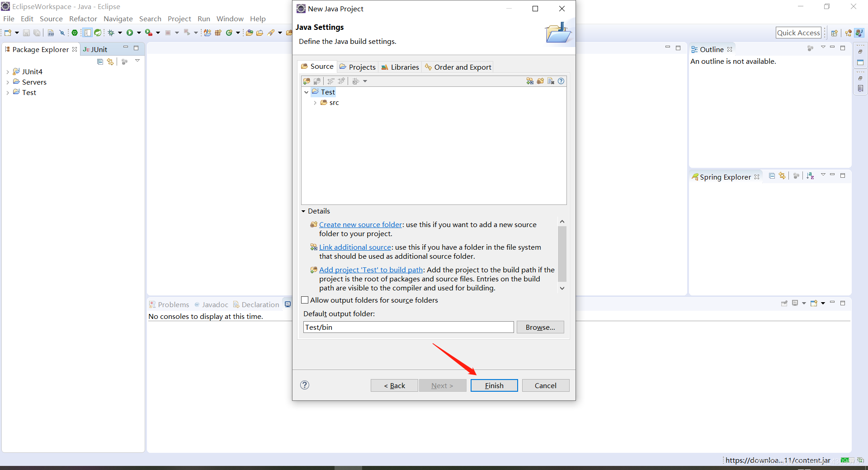Collapse the Details section

tap(304, 211)
